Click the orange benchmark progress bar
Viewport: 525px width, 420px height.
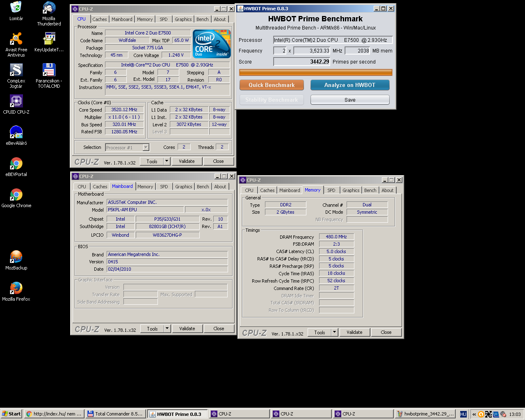tap(316, 72)
